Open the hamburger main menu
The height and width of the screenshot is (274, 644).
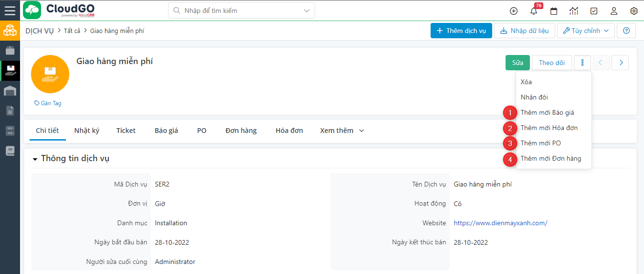coord(10,10)
